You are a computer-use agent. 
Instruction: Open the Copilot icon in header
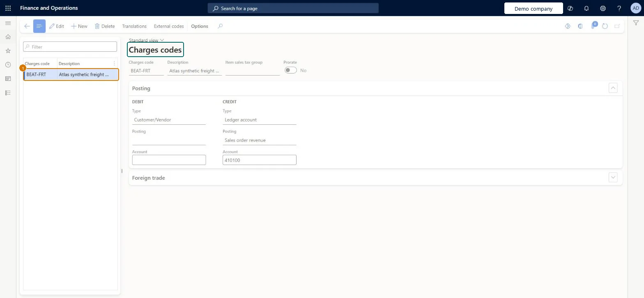[570, 8]
